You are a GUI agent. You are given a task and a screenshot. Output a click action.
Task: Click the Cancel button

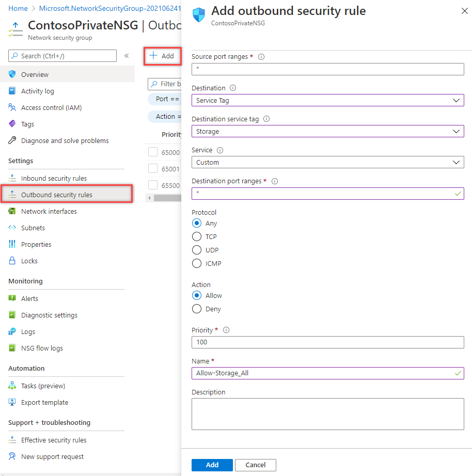point(256,465)
